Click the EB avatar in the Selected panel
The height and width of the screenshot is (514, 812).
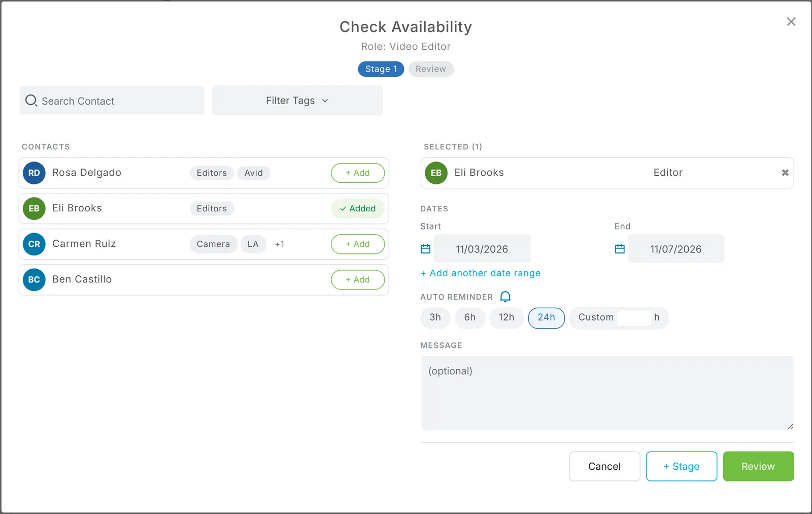(436, 173)
